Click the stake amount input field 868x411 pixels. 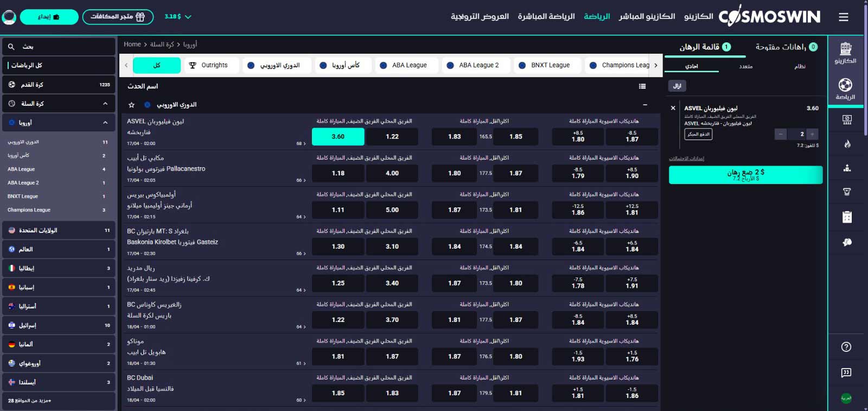(796, 134)
